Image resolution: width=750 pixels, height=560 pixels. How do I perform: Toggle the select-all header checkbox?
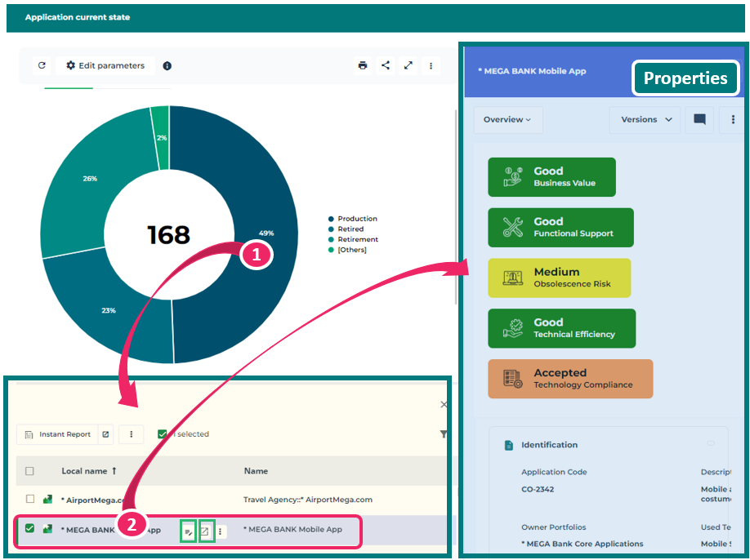(x=30, y=471)
